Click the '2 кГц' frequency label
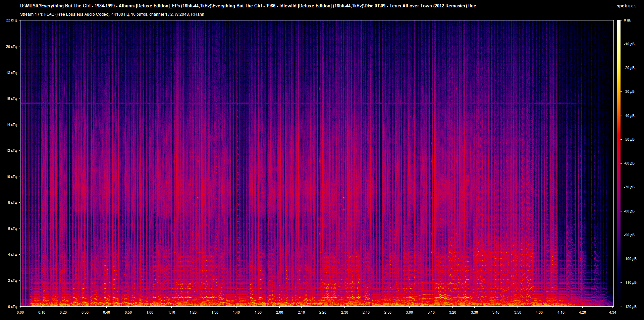Screen dimensions: 644x320 [12, 280]
